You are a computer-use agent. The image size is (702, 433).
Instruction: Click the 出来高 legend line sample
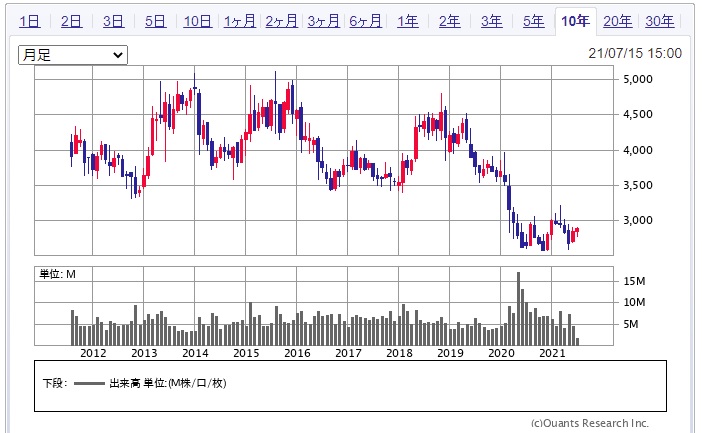point(89,383)
